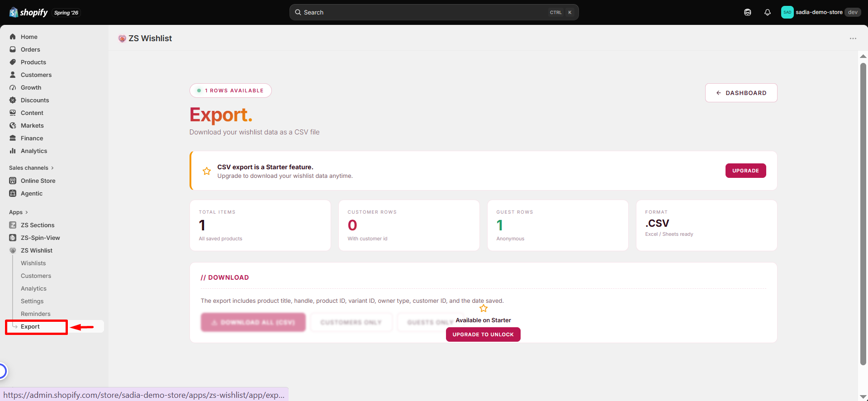Click the '.CSV' format value
Image resolution: width=868 pixels, height=401 pixels.
coord(657,223)
